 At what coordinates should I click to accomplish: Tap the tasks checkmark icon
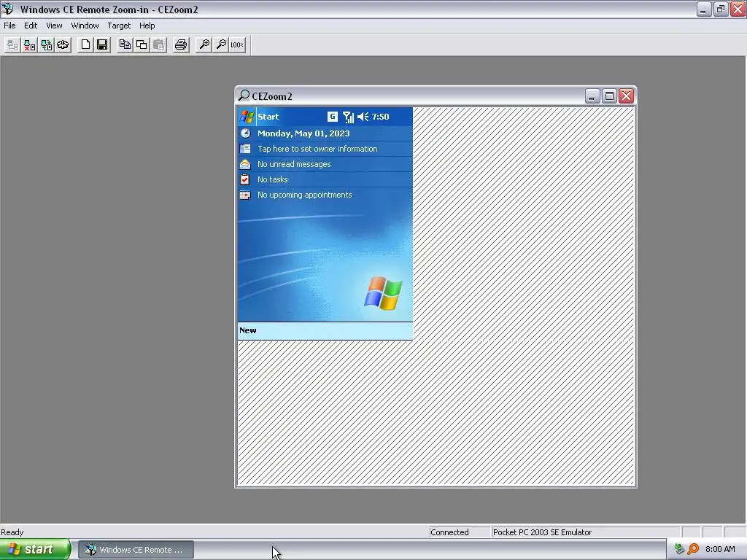(x=245, y=179)
